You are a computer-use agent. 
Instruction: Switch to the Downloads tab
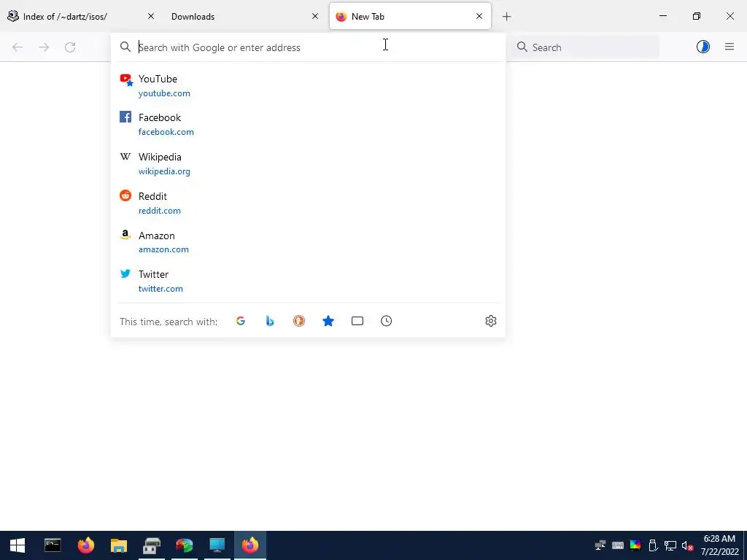[x=244, y=17]
